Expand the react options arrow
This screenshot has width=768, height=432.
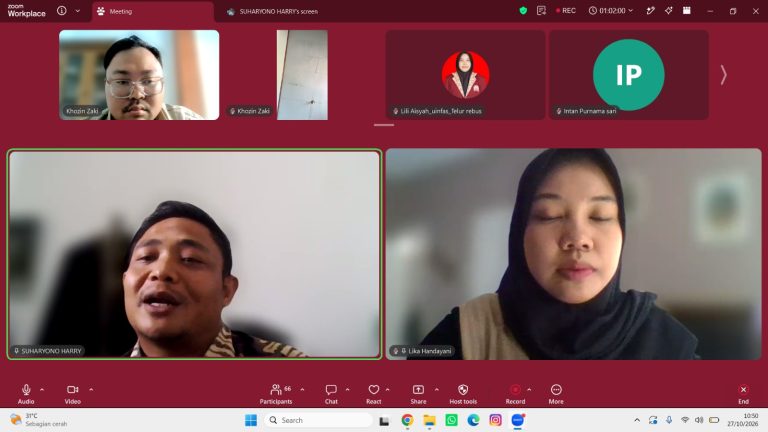[387, 390]
